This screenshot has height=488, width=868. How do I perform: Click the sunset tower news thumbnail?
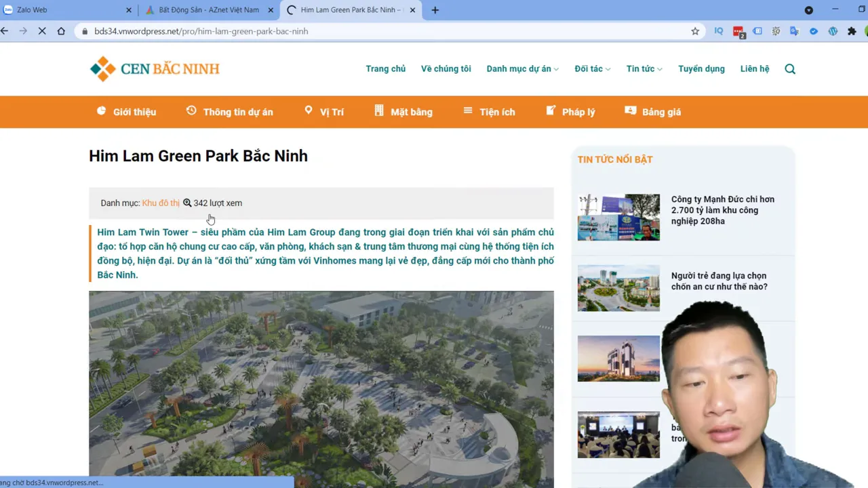point(618,359)
